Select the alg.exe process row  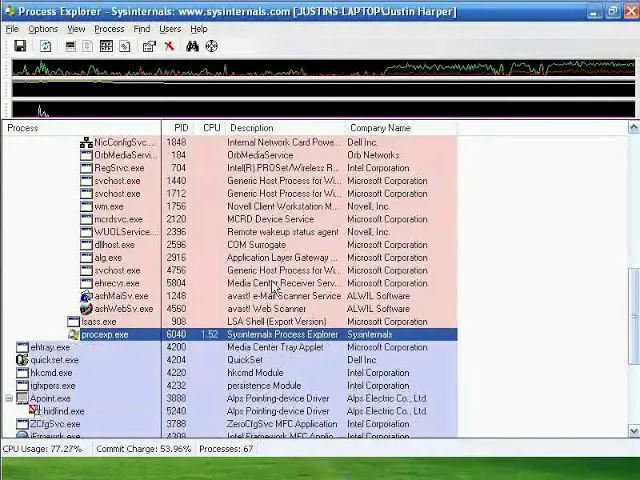pyautogui.click(x=230, y=258)
